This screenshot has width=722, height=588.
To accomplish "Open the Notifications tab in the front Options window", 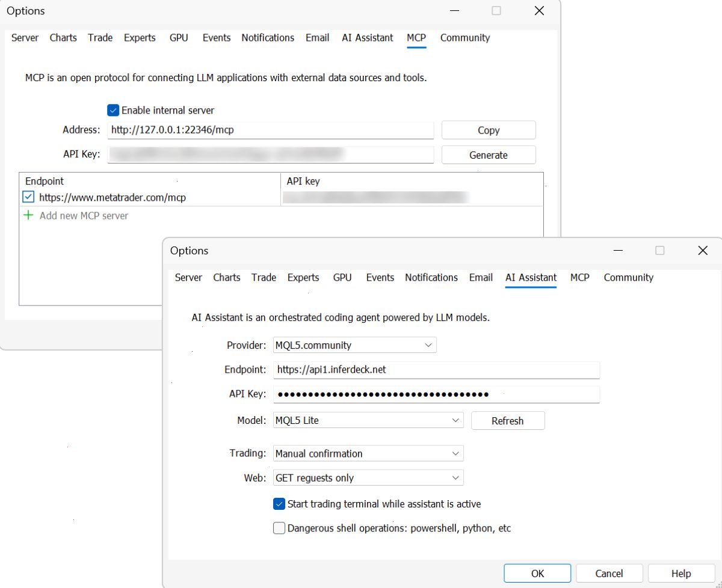I will pyautogui.click(x=431, y=277).
